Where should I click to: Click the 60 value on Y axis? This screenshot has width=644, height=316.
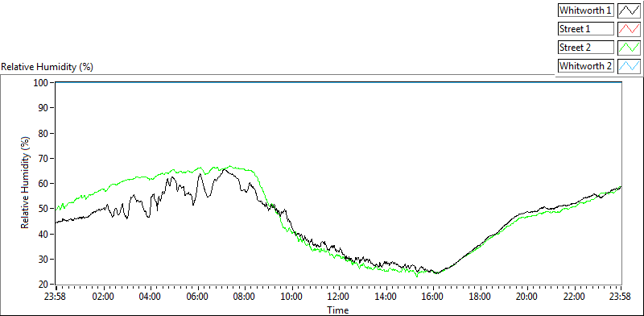tap(44, 184)
